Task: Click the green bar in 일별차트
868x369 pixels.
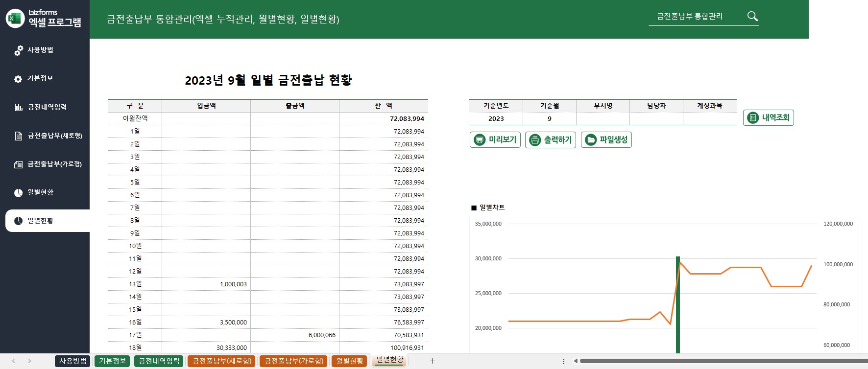Action: 678,304
